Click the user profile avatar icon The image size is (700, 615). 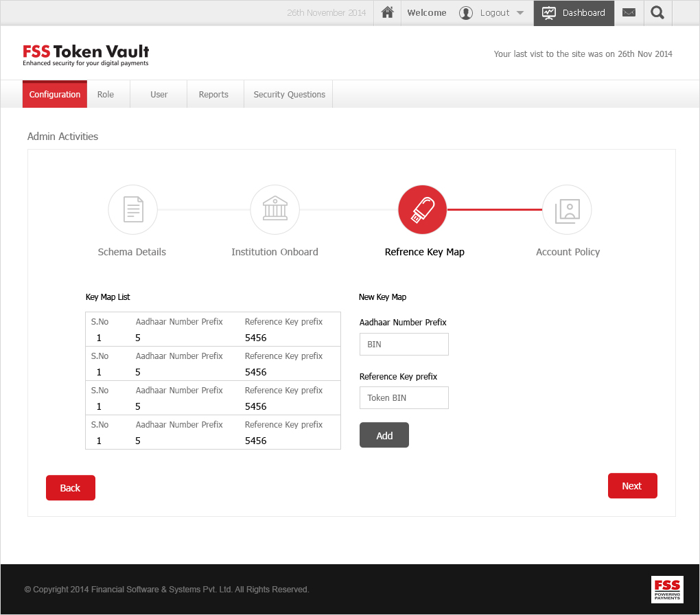coord(466,13)
